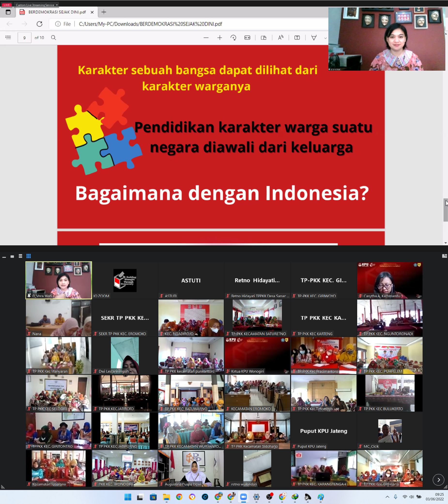Expand the highlight tool options chevron
Viewport: 448px width, 504px height.
click(x=325, y=38)
